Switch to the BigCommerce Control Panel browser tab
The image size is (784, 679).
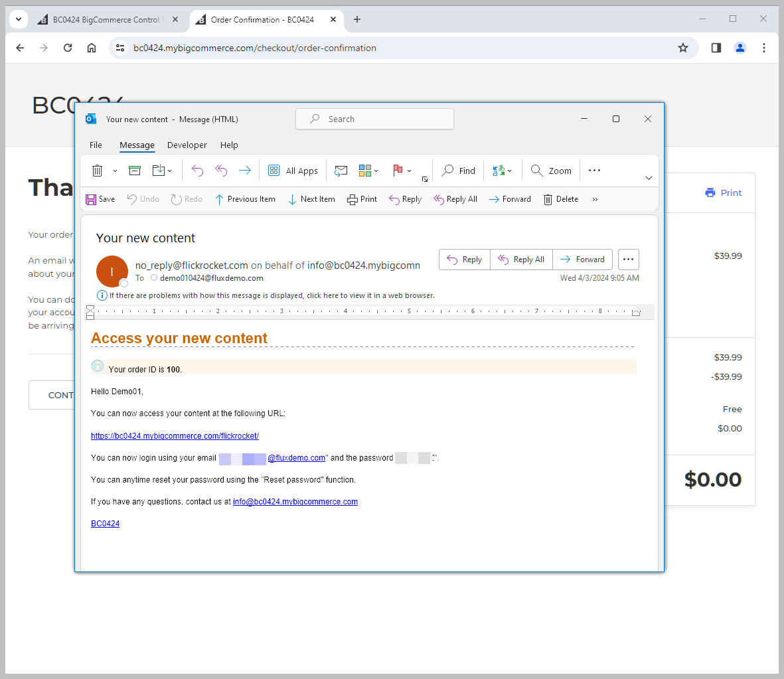coord(106,20)
